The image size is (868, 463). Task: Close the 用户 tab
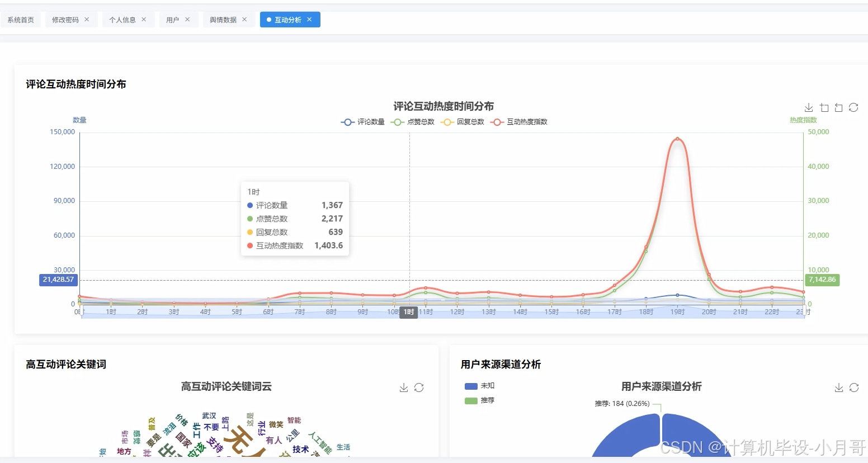coord(187,19)
